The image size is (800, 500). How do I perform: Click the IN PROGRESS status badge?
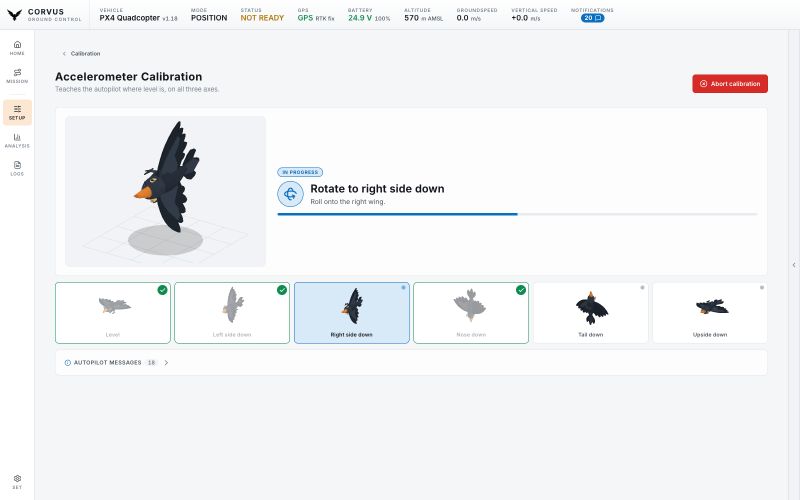pyautogui.click(x=300, y=172)
